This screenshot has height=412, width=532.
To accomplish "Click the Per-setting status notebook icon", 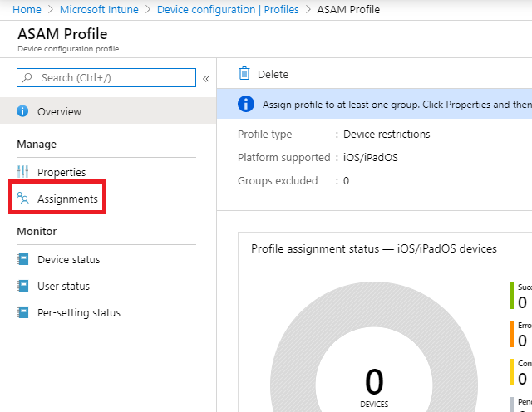I will click(x=22, y=312).
